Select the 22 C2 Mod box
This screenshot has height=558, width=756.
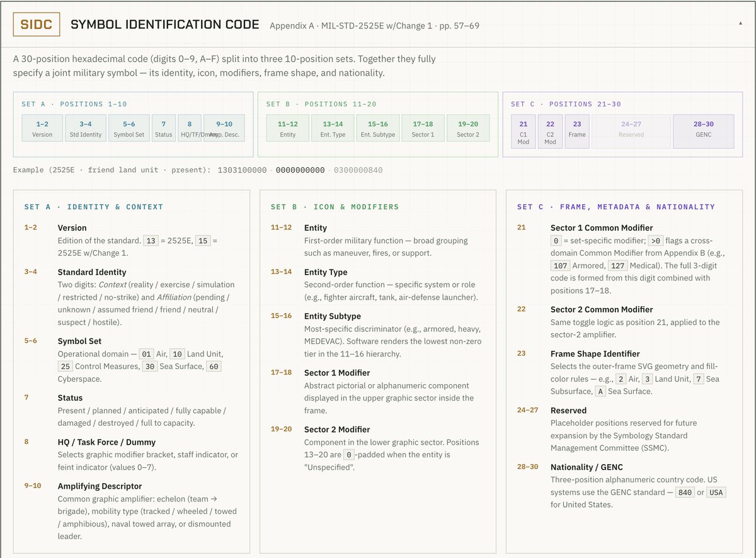pos(551,131)
